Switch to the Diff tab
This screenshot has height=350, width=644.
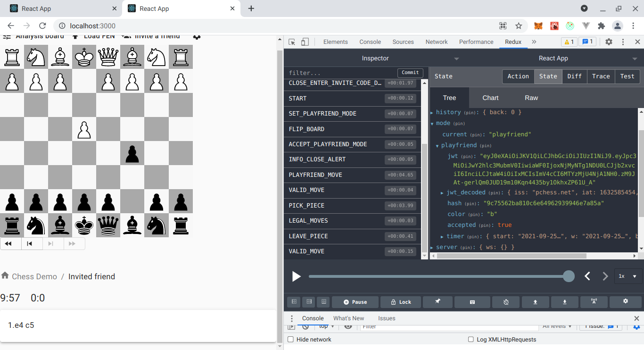574,76
